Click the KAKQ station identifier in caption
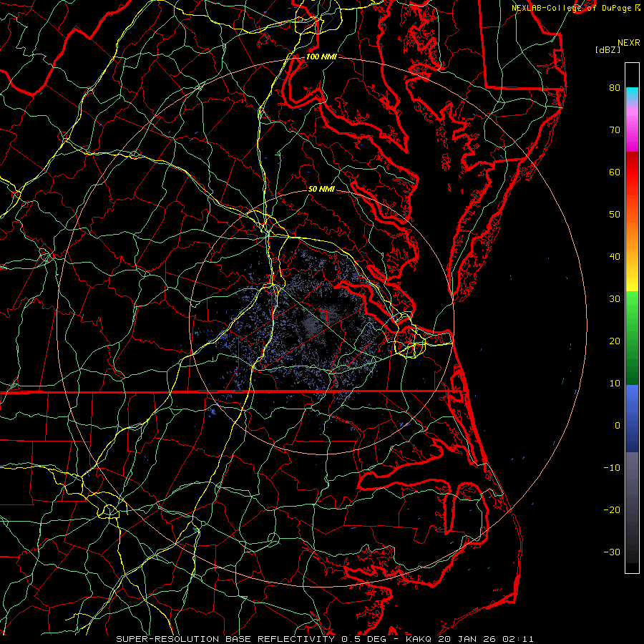 coord(418,638)
